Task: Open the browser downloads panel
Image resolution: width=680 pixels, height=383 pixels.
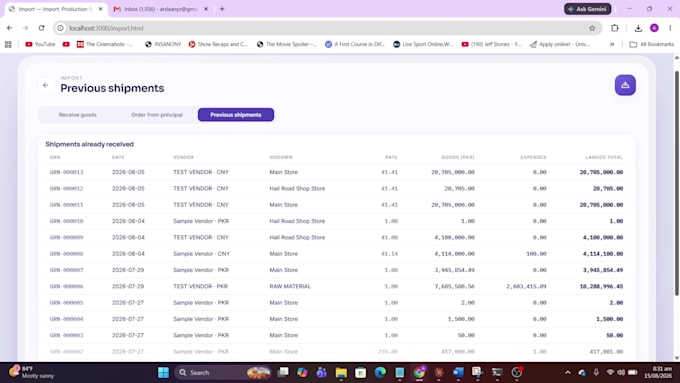Action: [x=638, y=28]
